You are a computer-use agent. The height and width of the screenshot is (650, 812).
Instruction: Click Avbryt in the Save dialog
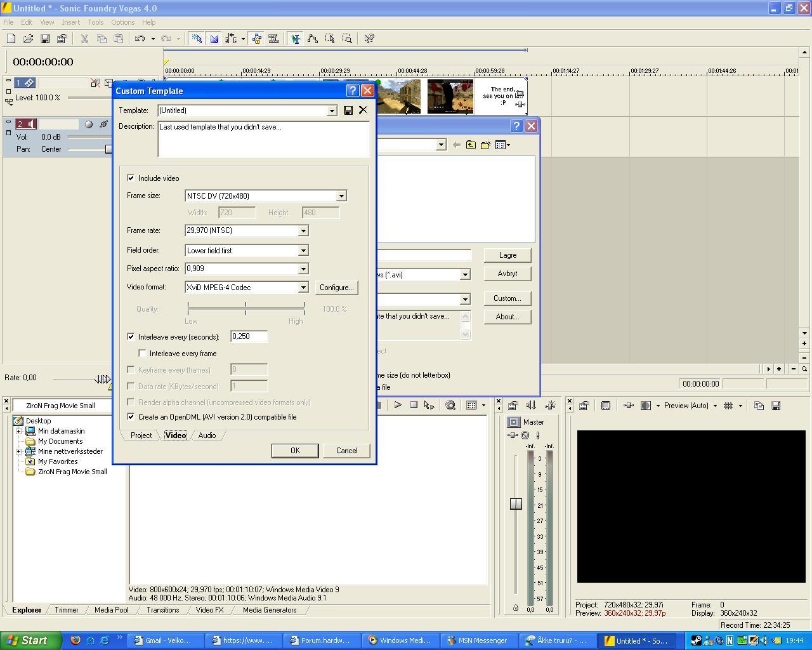(507, 274)
